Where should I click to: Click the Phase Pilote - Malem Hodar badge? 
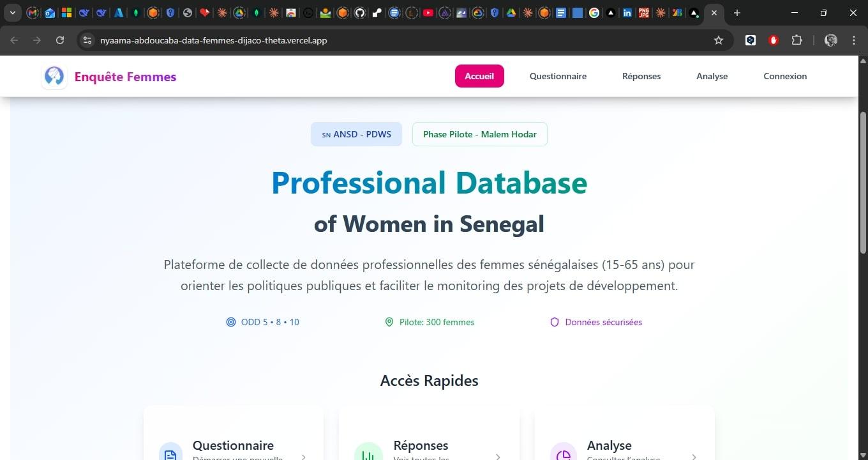point(479,134)
